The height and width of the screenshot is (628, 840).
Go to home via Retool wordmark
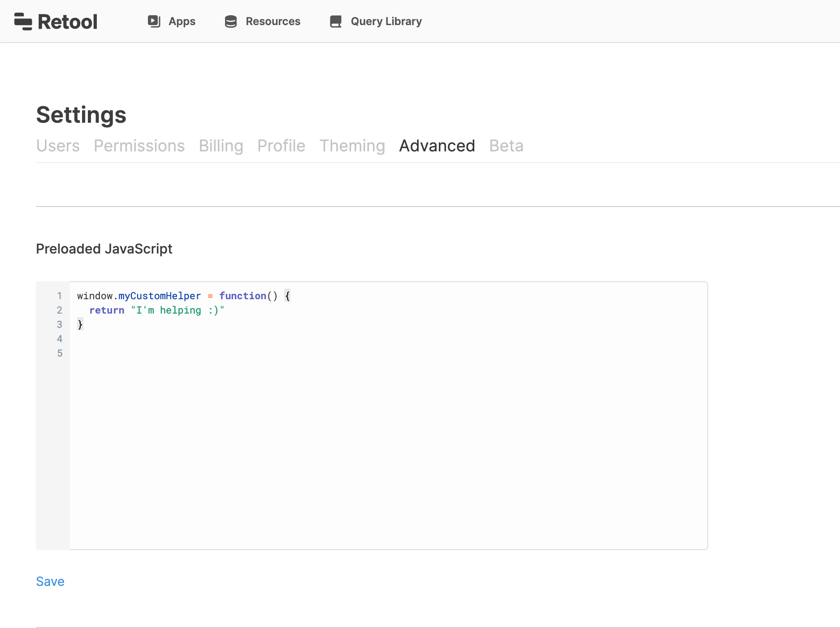point(68,22)
